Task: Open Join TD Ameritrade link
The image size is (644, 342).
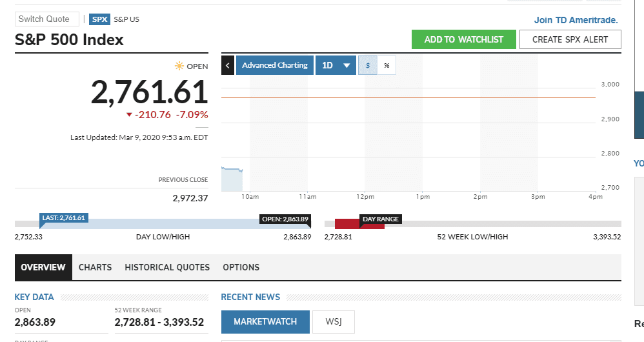Action: [576, 20]
